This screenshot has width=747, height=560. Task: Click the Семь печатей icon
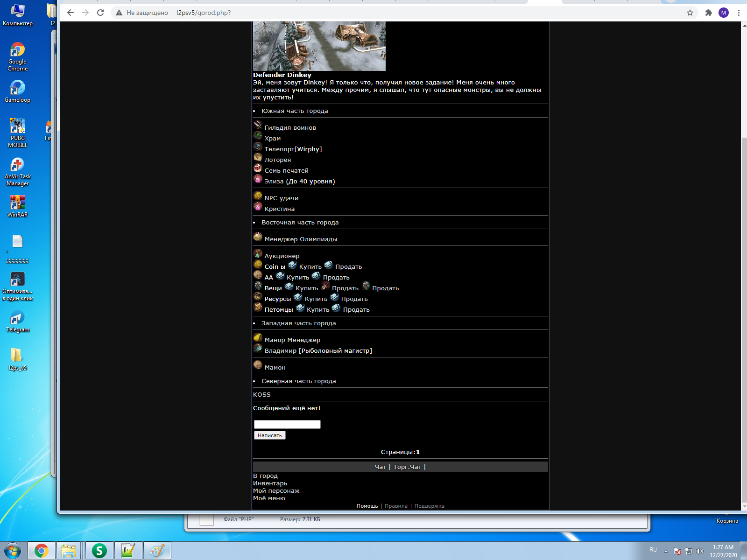tap(258, 168)
